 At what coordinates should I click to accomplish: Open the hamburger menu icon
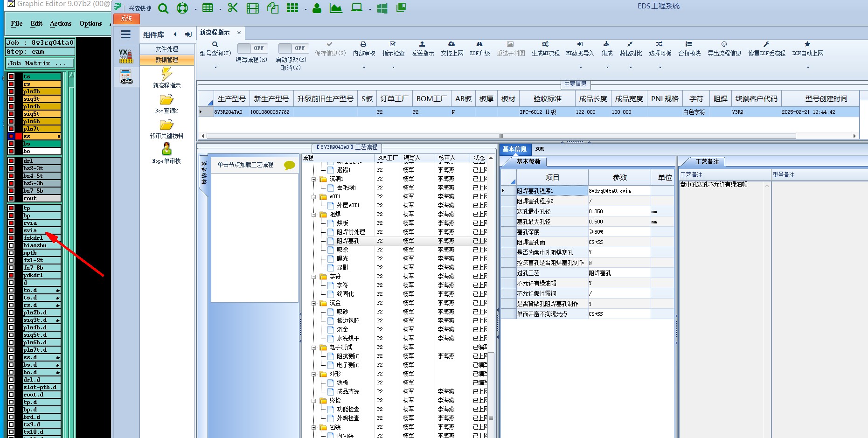[x=125, y=35]
